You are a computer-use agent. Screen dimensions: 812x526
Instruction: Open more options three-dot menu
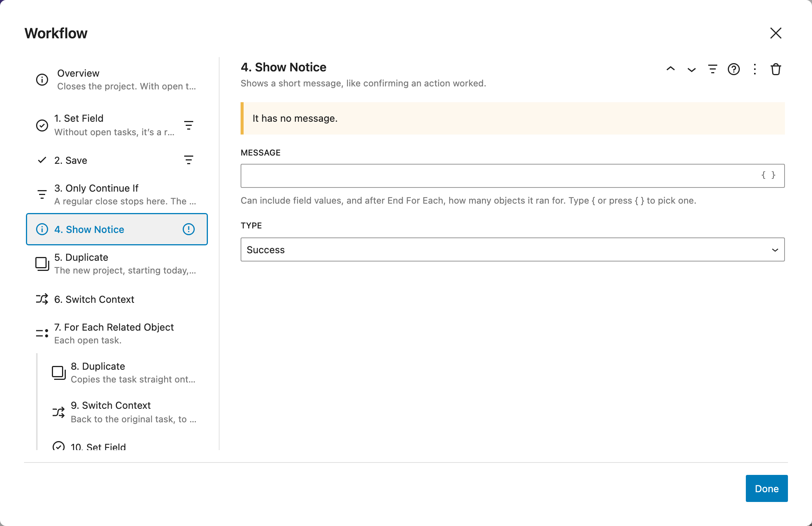tap(755, 69)
